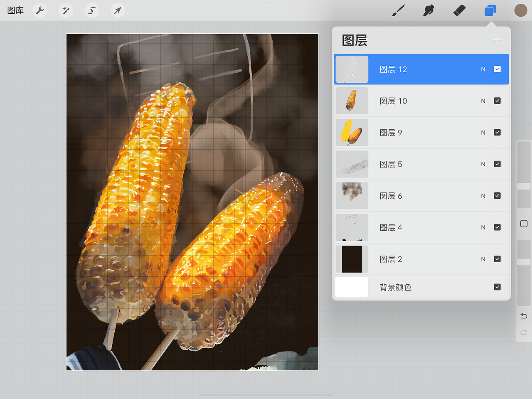
Task: Select the 图层 10 layer name
Action: click(x=393, y=101)
